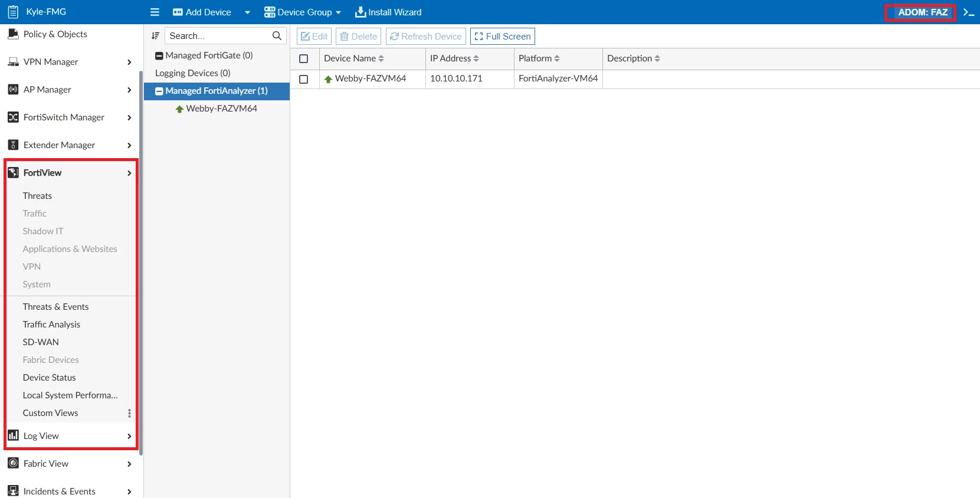Tick the Webby-FAZVM64 row checkbox

(x=304, y=79)
